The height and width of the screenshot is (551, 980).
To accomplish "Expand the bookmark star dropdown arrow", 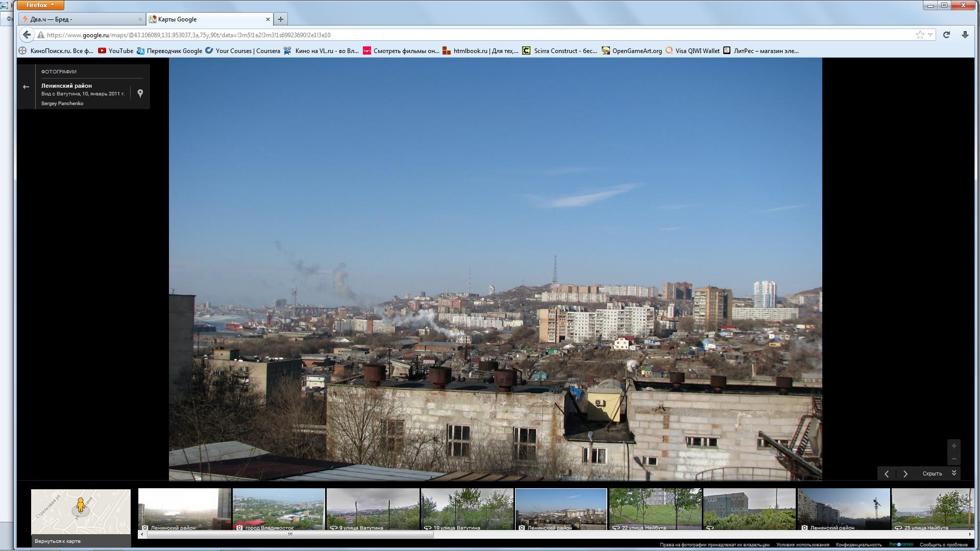I will pyautogui.click(x=930, y=35).
